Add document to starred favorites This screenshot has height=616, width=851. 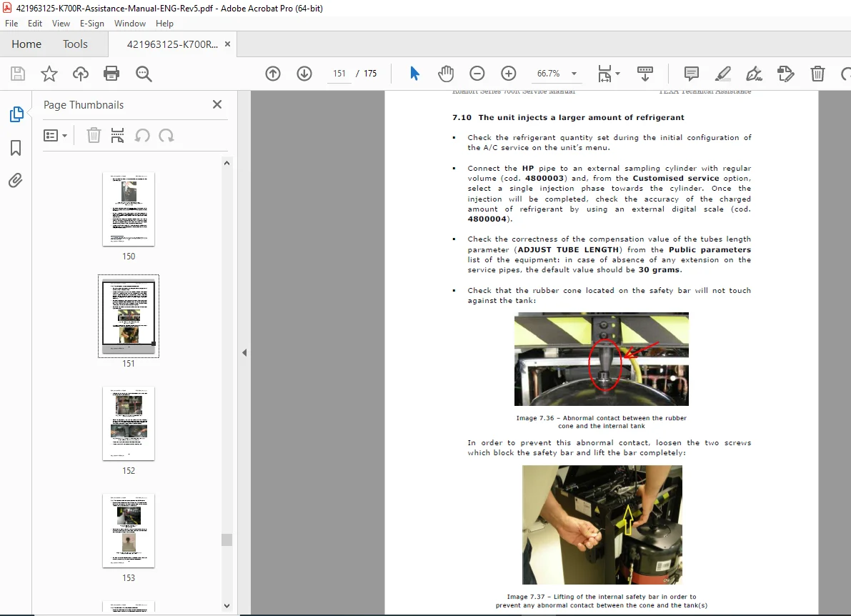click(49, 74)
